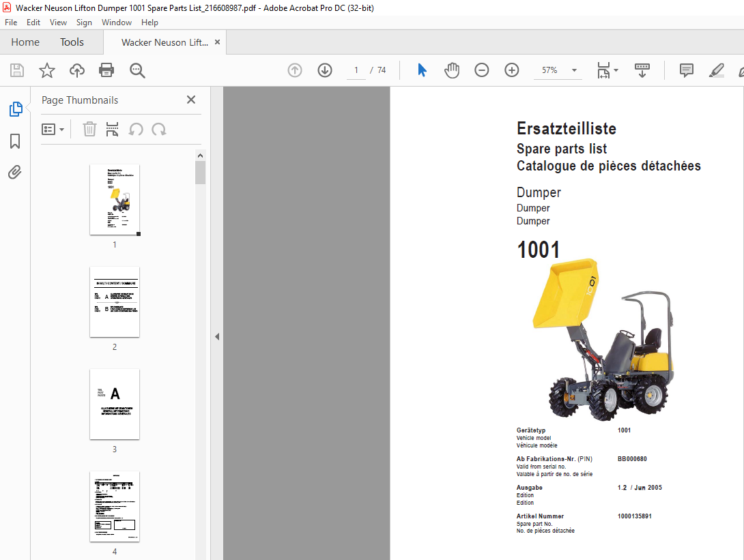744x560 pixels.
Task: Click the Gerätetyp label
Action: [531, 430]
